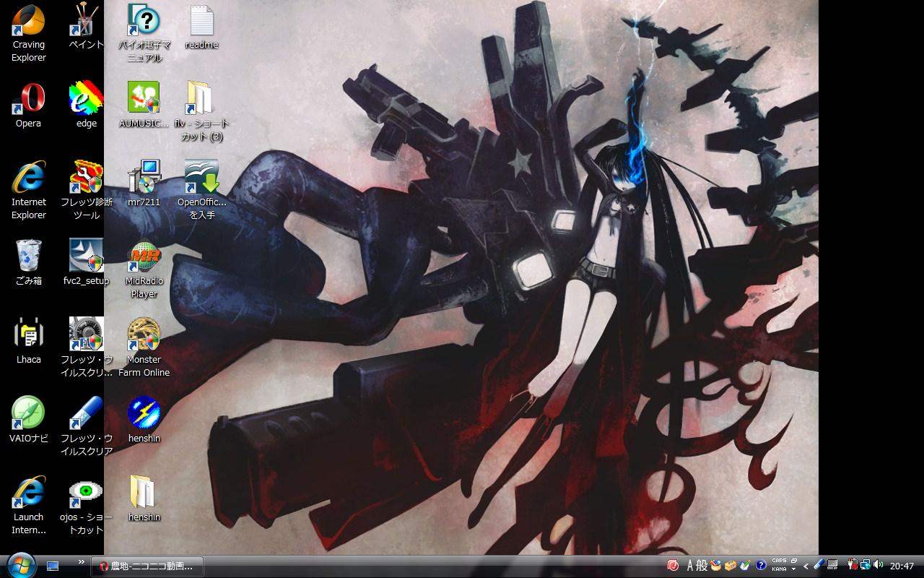Click the OpenOffice を入手 download shortcut

pos(201,191)
